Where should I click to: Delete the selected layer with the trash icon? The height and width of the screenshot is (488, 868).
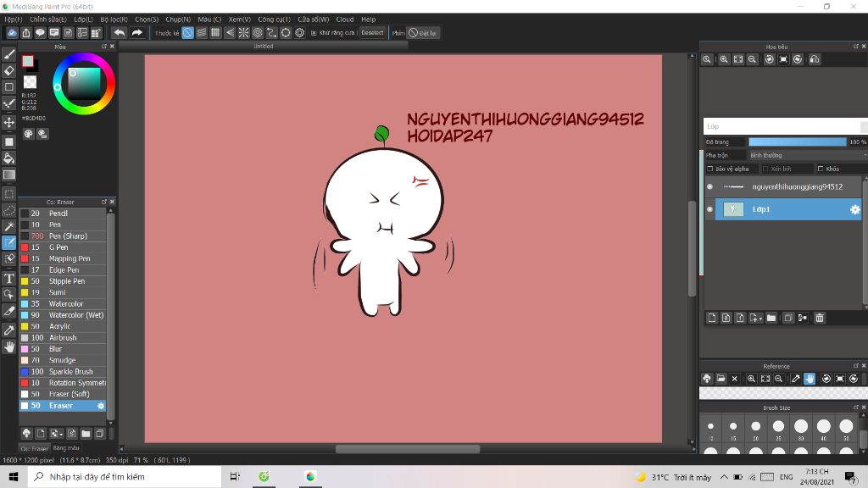(820, 318)
